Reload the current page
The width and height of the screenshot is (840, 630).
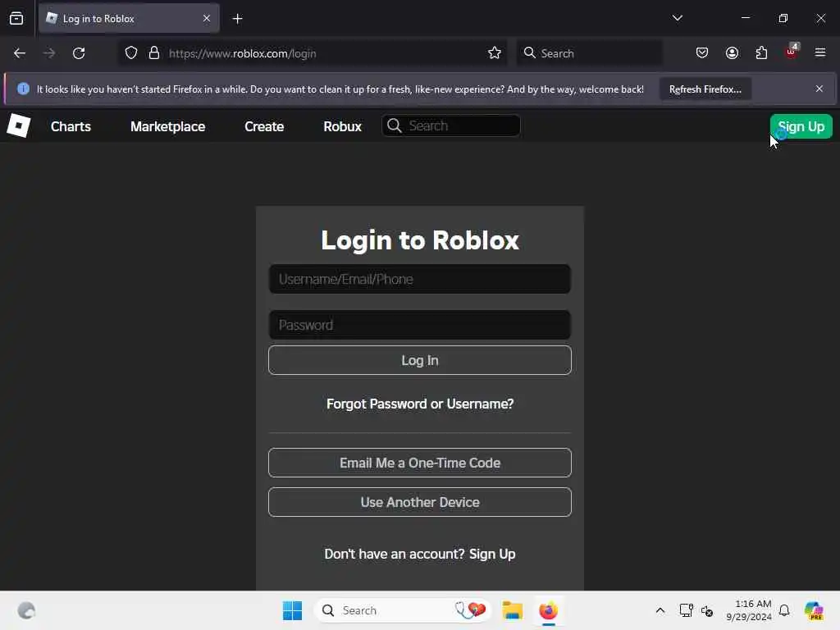[79, 53]
